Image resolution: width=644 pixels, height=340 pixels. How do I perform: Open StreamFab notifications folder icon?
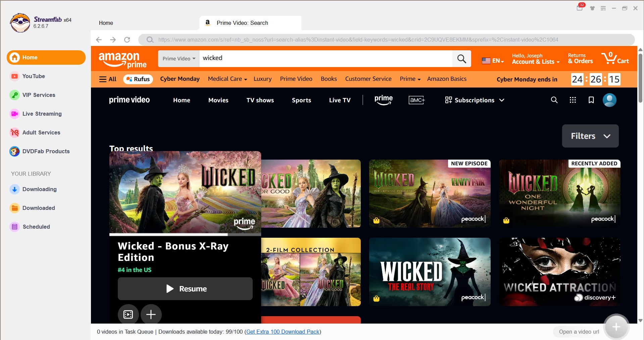click(x=579, y=8)
